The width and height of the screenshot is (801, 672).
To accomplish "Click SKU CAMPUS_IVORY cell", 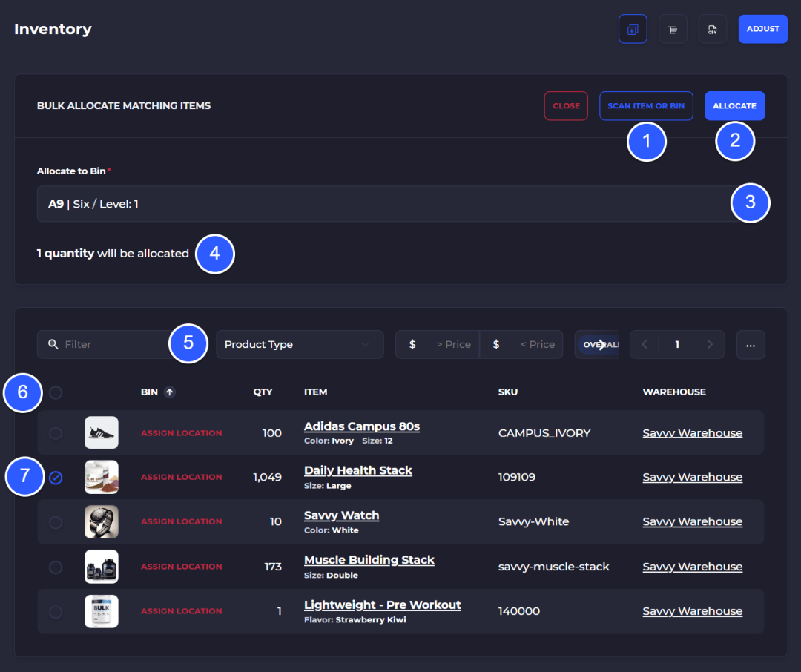I will pos(544,433).
